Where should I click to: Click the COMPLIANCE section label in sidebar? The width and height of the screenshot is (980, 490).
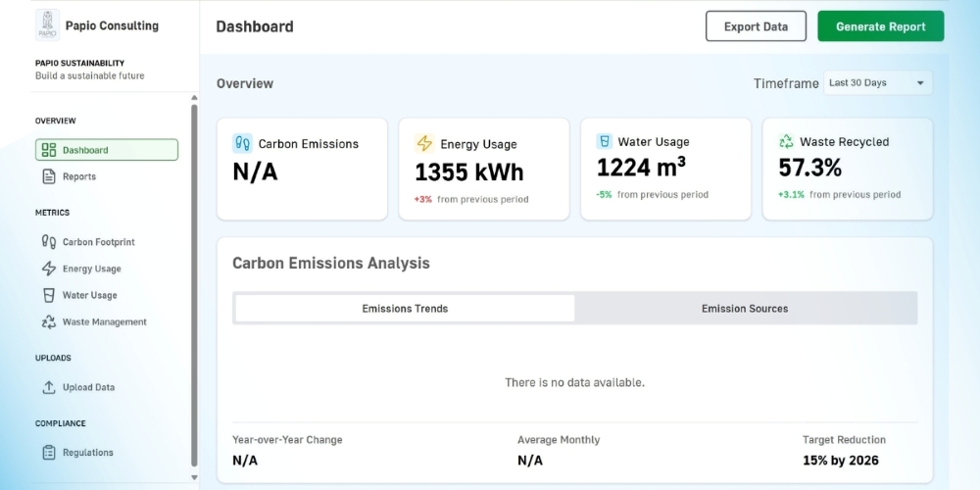[61, 423]
